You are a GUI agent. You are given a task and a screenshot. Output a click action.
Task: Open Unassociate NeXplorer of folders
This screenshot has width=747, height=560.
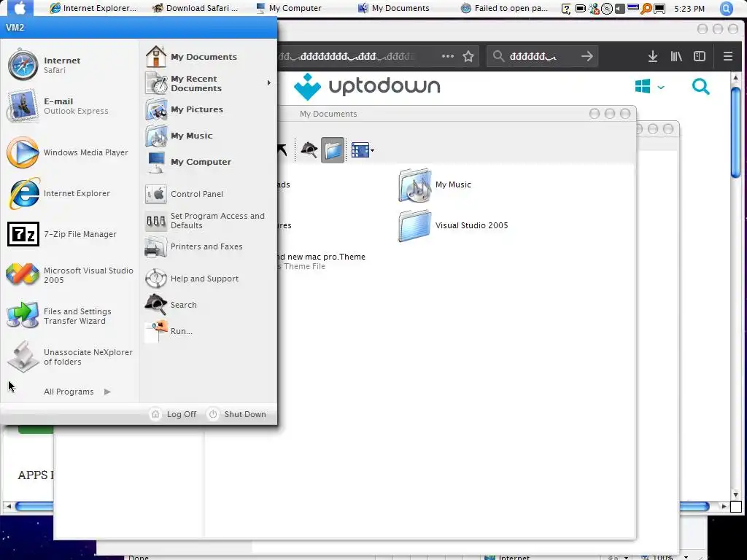click(69, 357)
